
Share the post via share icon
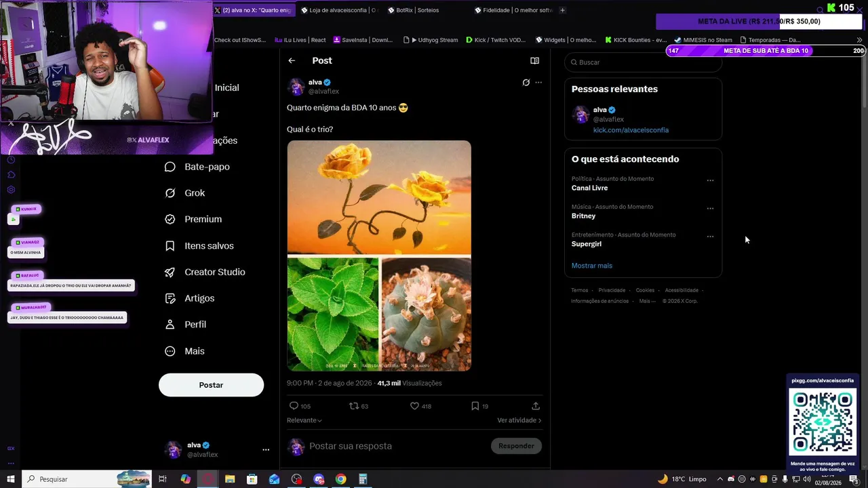pyautogui.click(x=536, y=406)
